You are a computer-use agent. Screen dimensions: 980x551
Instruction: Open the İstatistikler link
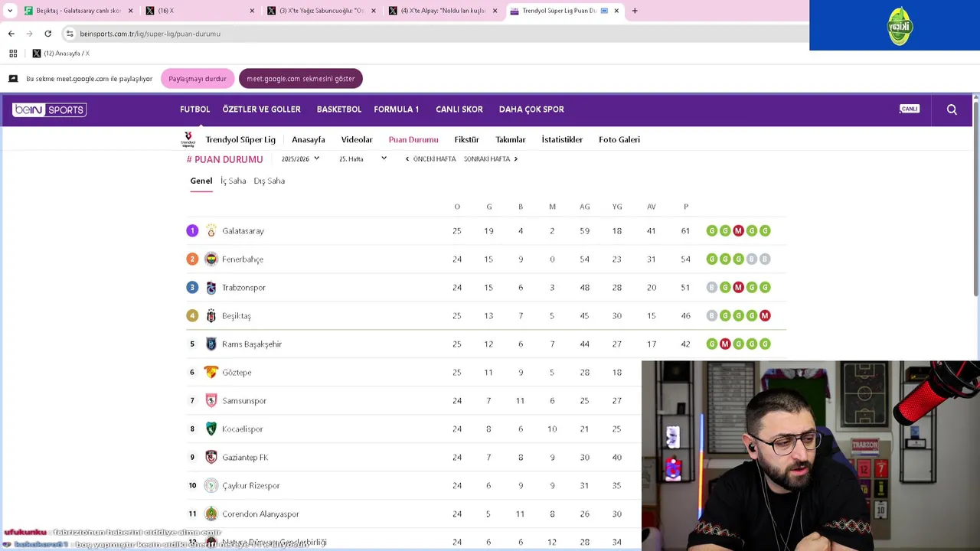pyautogui.click(x=562, y=139)
